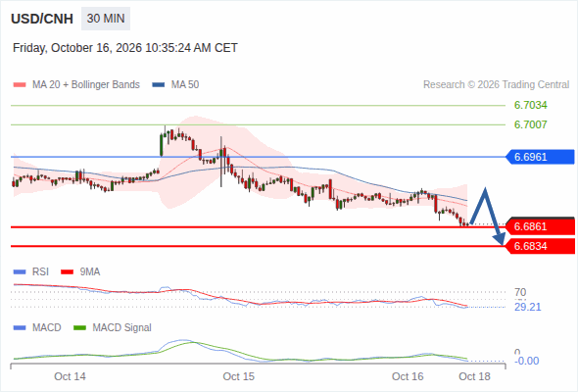Click the Research © 2026 Trading Central credit
The width and height of the screenshot is (578, 392).
tap(496, 85)
